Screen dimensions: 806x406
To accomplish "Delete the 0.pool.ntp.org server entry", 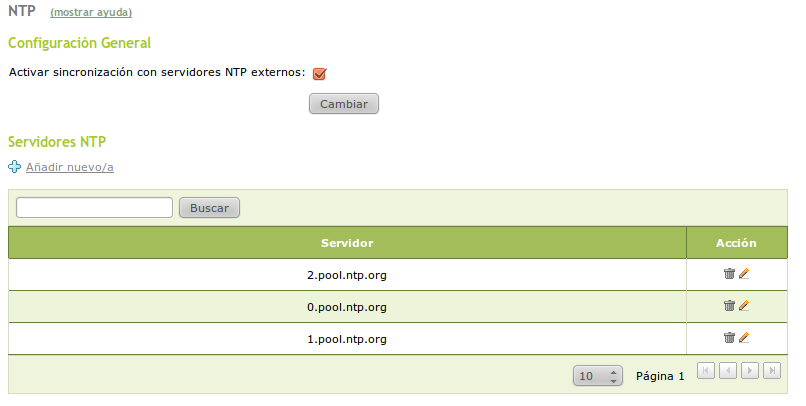I will (729, 306).
